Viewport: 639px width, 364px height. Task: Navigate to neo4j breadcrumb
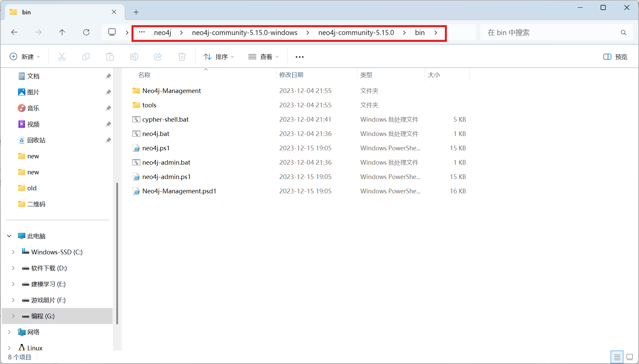point(163,33)
